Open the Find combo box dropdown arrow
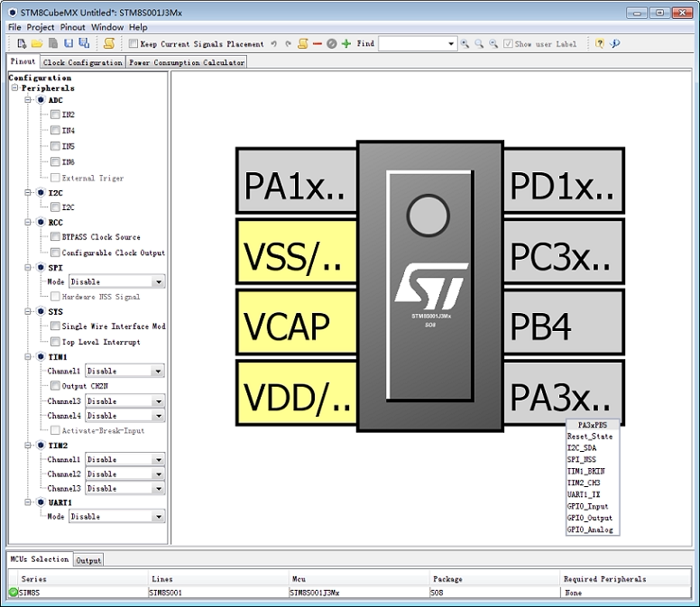Screen dimensions: 700x607 (451, 43)
